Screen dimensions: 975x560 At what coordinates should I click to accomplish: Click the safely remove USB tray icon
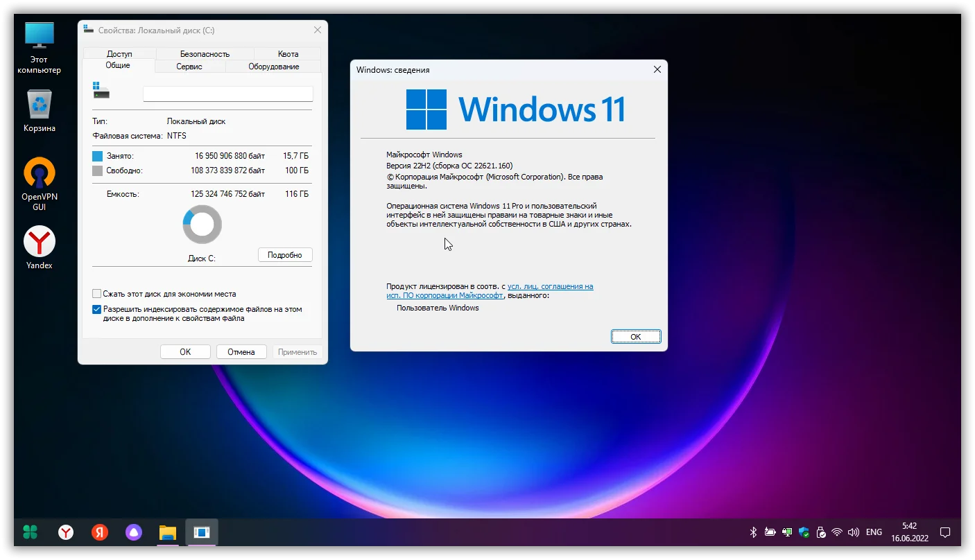point(821,532)
